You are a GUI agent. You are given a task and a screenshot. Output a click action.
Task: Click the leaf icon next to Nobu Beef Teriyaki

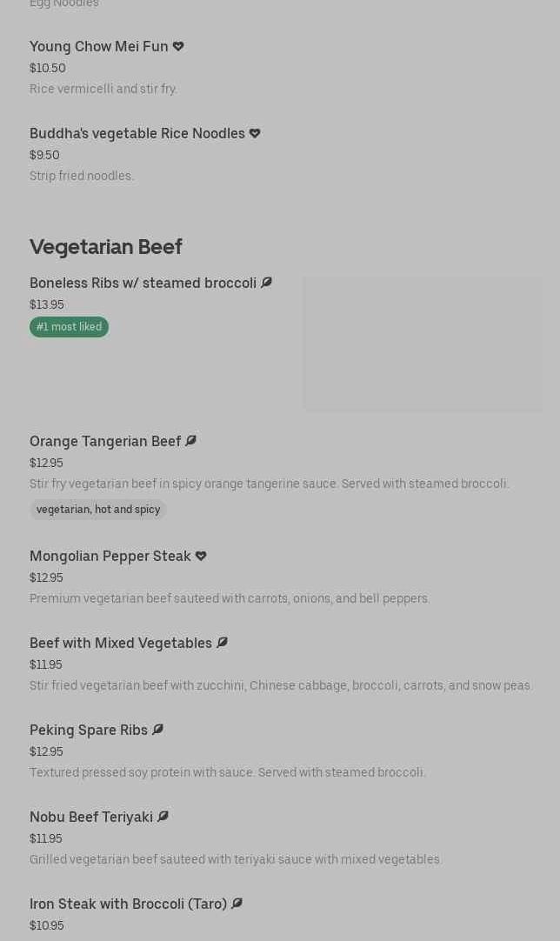tap(163, 817)
